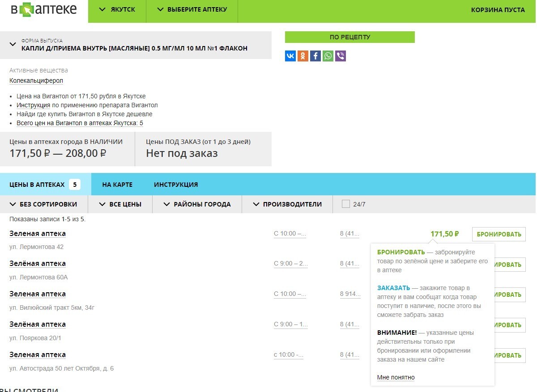Open the Инструкция link in the bullet list
Screen dimensions: 537x392
click(33, 105)
